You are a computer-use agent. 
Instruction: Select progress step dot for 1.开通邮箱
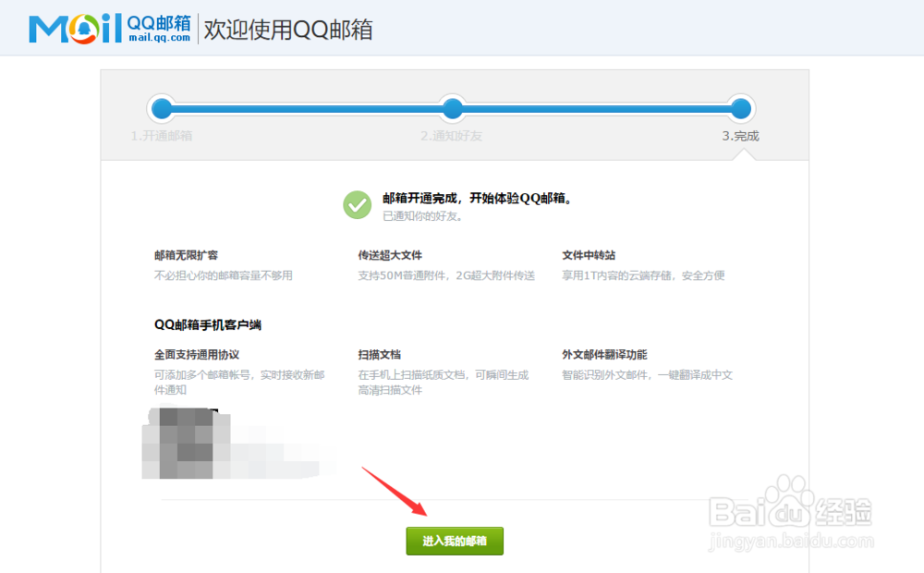point(162,108)
